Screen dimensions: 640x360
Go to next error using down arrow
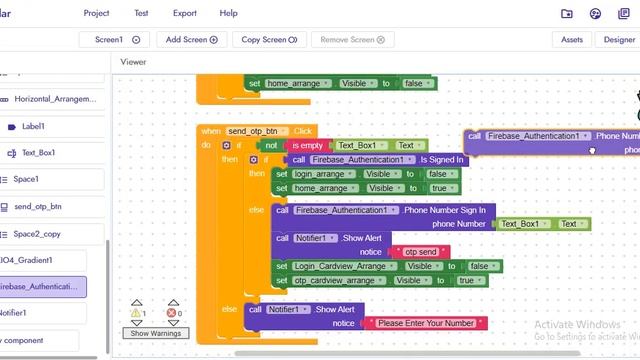(173, 323)
